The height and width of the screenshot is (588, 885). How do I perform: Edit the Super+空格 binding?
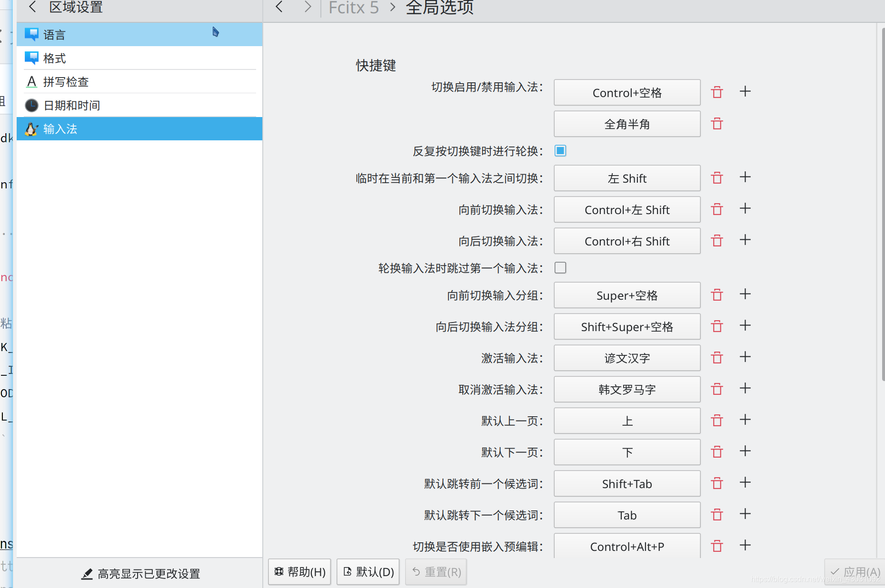coord(627,295)
